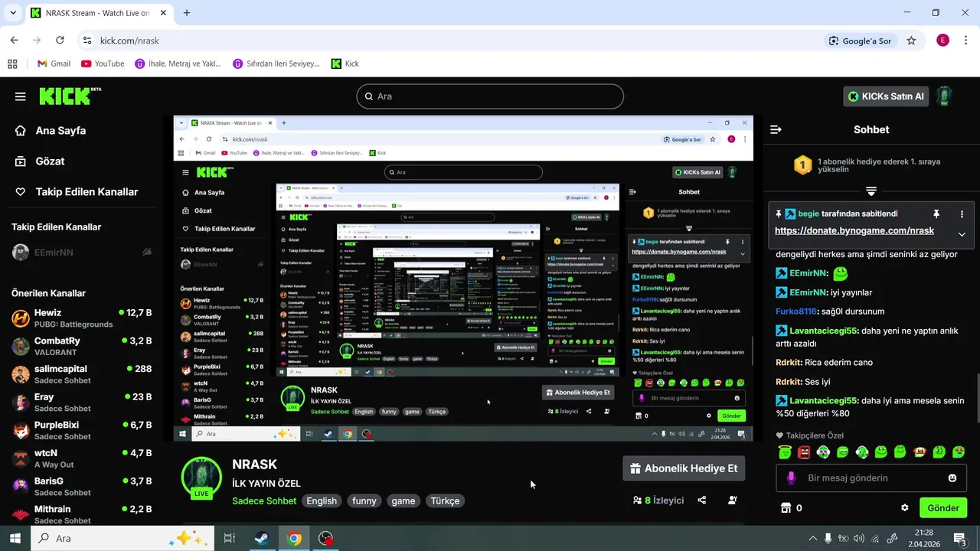Image resolution: width=980 pixels, height=551 pixels.
Task: Click Abonelik Hediye Et button
Action: (683, 468)
